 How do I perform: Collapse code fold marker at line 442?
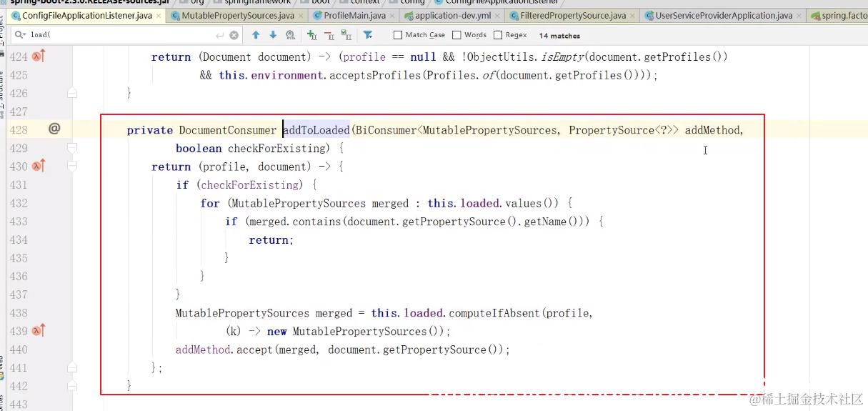coord(72,386)
